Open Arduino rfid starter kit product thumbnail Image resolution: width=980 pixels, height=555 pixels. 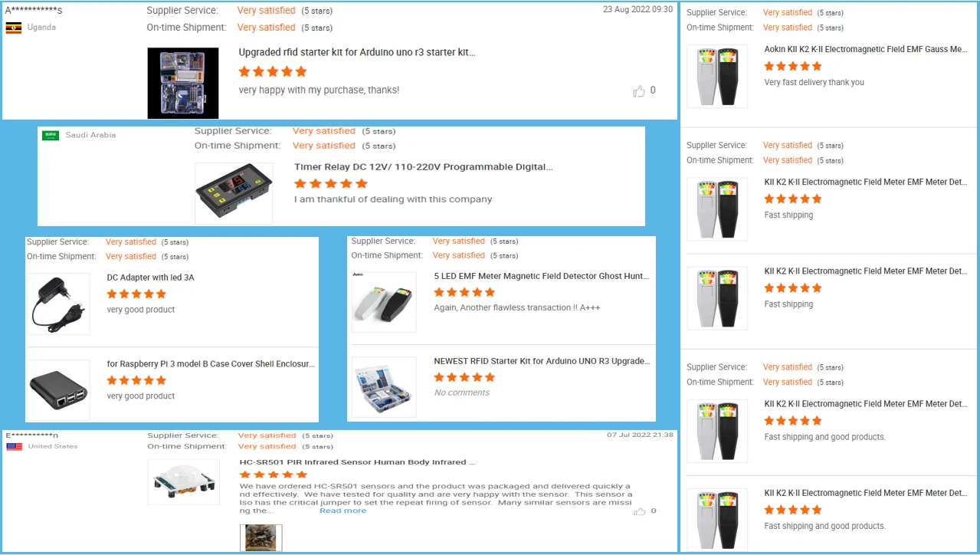183,83
